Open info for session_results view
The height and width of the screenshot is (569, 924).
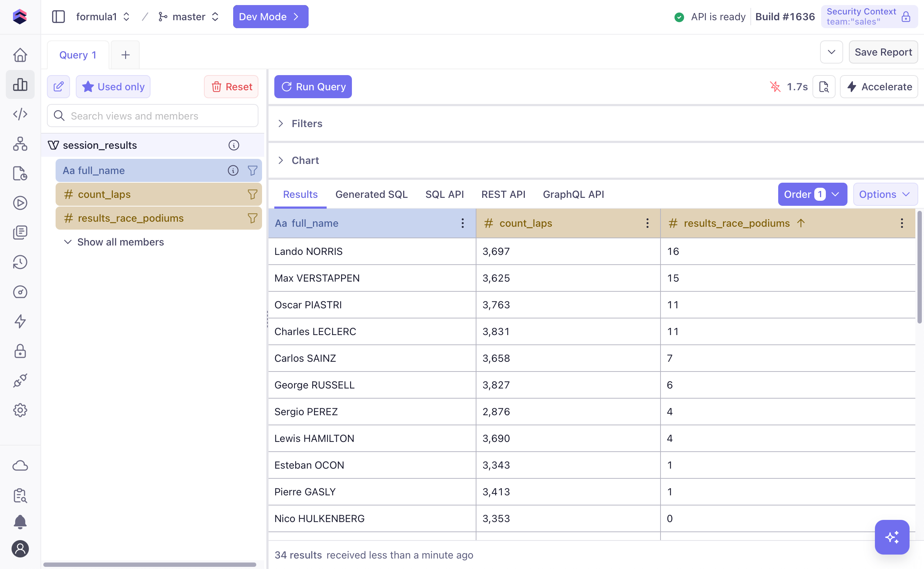[234, 145]
